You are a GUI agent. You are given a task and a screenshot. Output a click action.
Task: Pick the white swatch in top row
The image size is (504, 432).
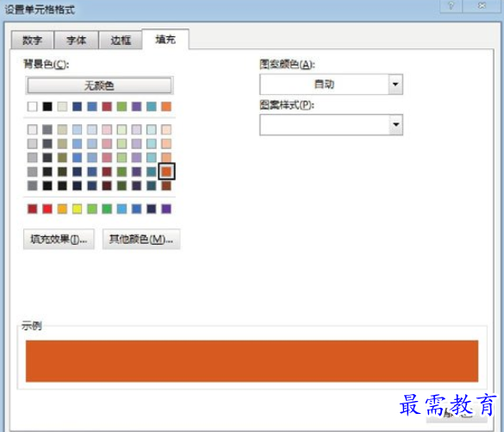click(x=33, y=106)
